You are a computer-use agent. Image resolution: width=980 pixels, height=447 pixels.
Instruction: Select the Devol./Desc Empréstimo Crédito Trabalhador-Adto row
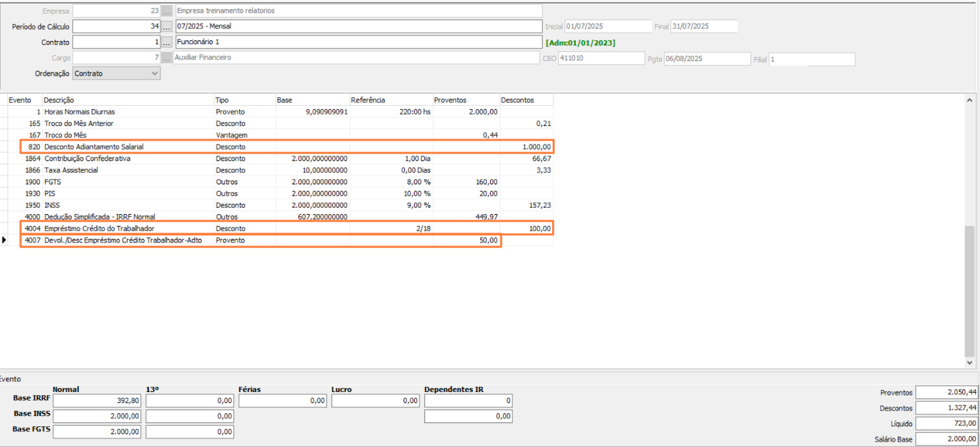[x=280, y=240]
